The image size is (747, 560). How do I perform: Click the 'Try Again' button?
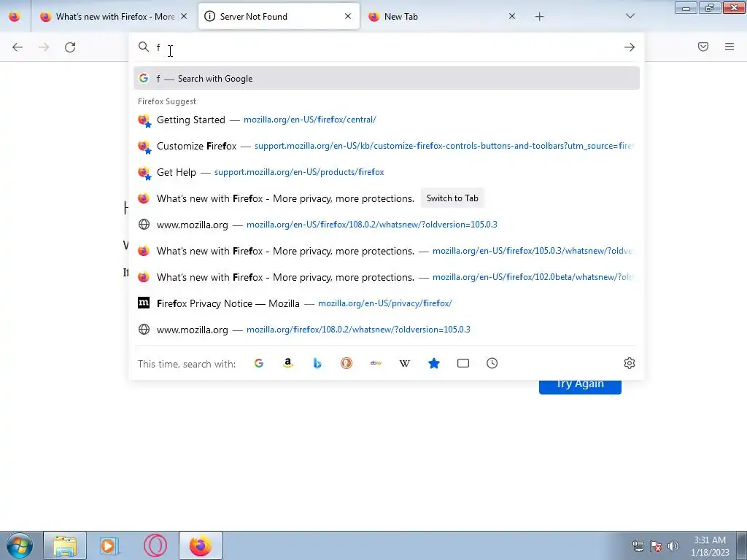click(580, 386)
